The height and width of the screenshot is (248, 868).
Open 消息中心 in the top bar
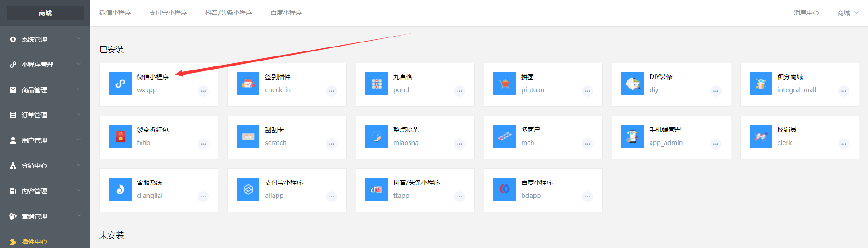806,13
